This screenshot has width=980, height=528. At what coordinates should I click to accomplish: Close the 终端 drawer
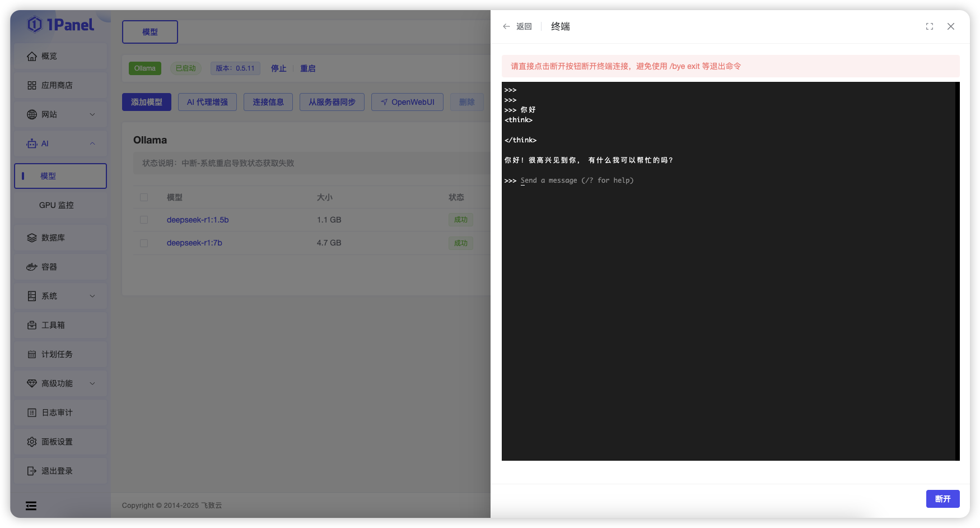[x=951, y=26]
